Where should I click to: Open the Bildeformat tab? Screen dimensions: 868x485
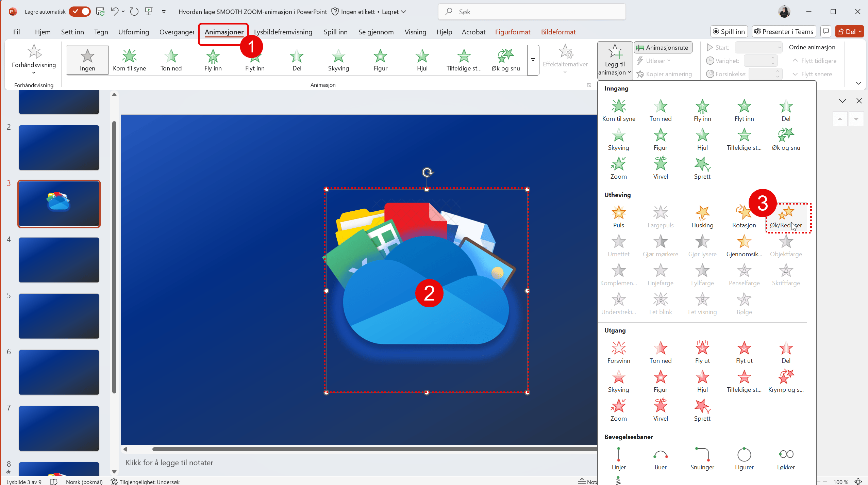(558, 32)
